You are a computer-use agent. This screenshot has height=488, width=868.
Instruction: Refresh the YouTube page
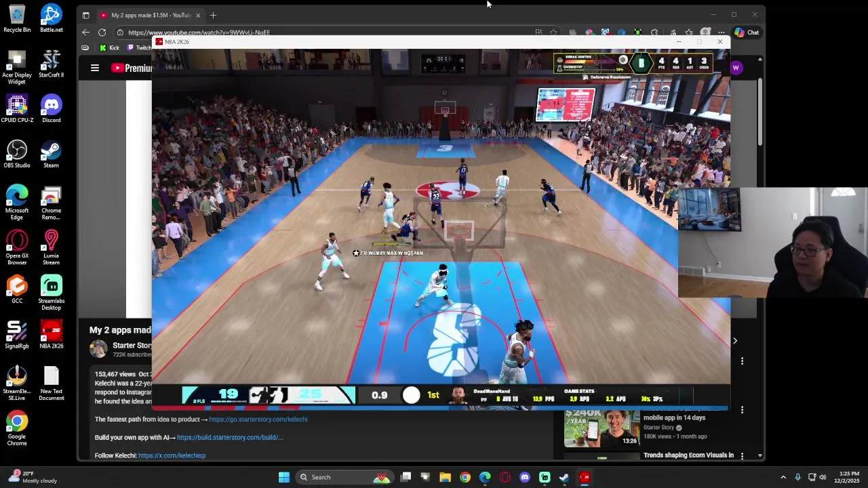coord(102,32)
